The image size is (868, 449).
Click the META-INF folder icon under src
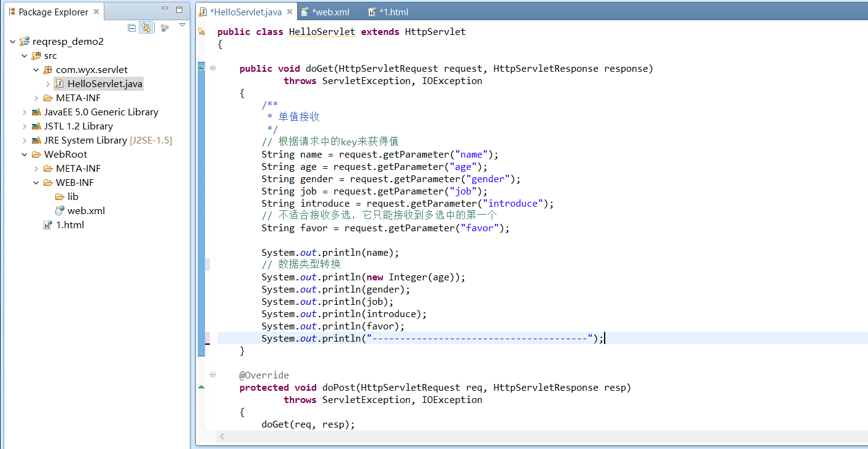(x=48, y=98)
